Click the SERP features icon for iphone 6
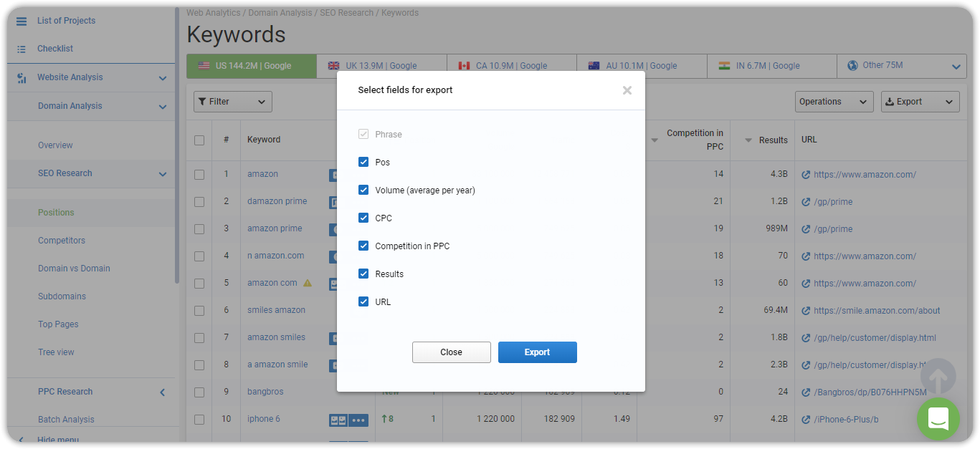This screenshot has height=449, width=980. tap(338, 420)
